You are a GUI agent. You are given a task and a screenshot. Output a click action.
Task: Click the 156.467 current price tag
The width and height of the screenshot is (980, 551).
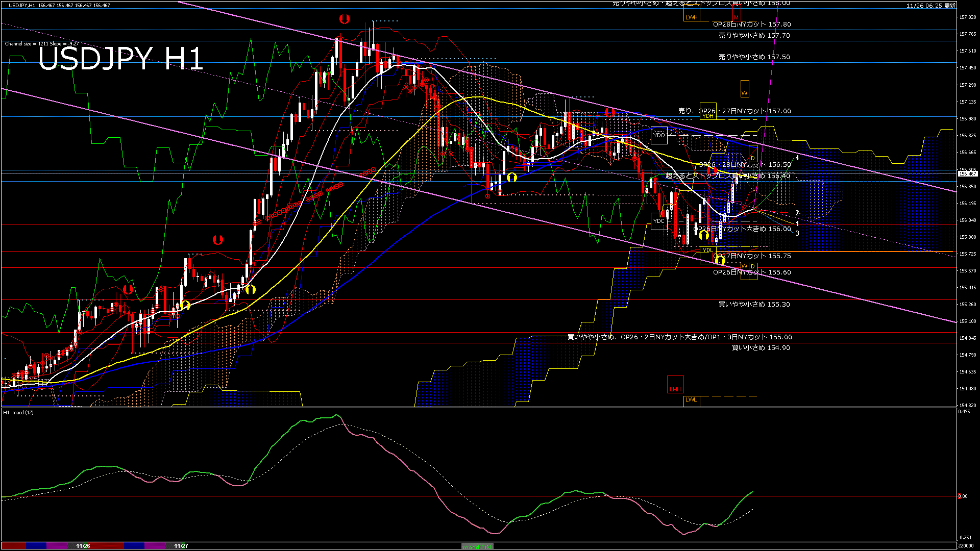coord(967,174)
